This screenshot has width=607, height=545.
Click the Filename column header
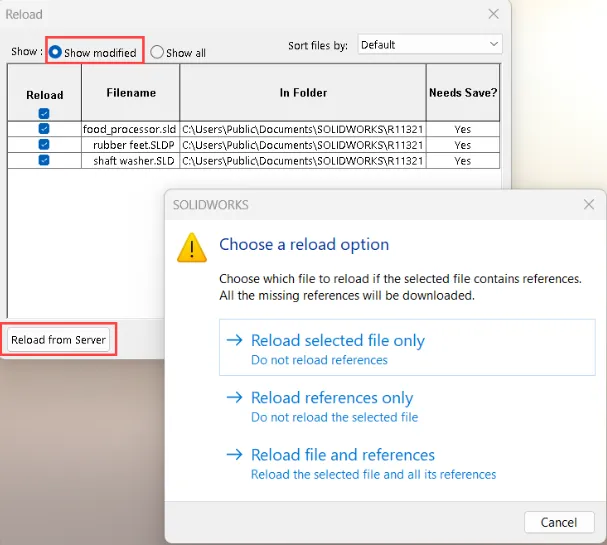click(x=131, y=93)
